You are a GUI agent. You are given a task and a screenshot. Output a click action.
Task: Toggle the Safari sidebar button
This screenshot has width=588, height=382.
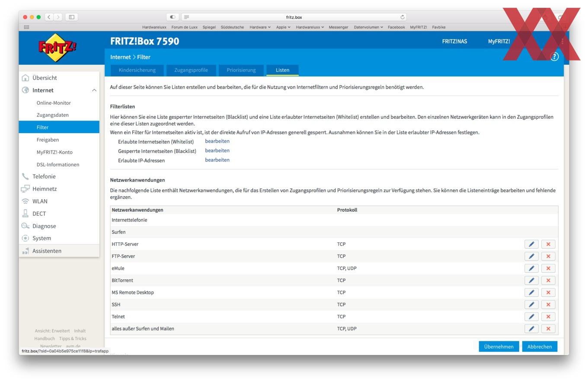click(72, 17)
